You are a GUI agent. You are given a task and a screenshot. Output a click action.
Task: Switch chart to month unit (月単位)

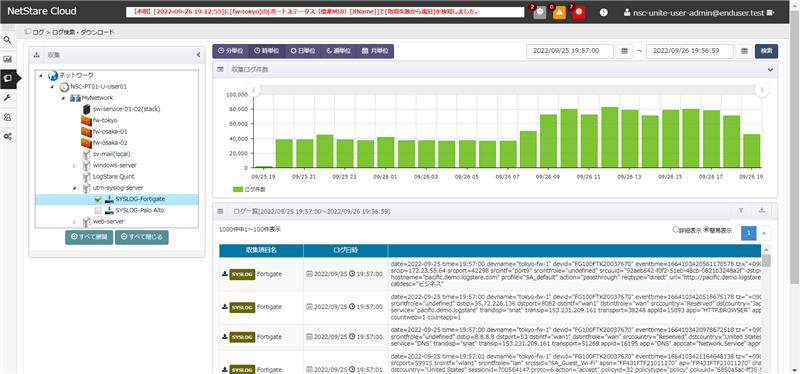pyautogui.click(x=375, y=51)
